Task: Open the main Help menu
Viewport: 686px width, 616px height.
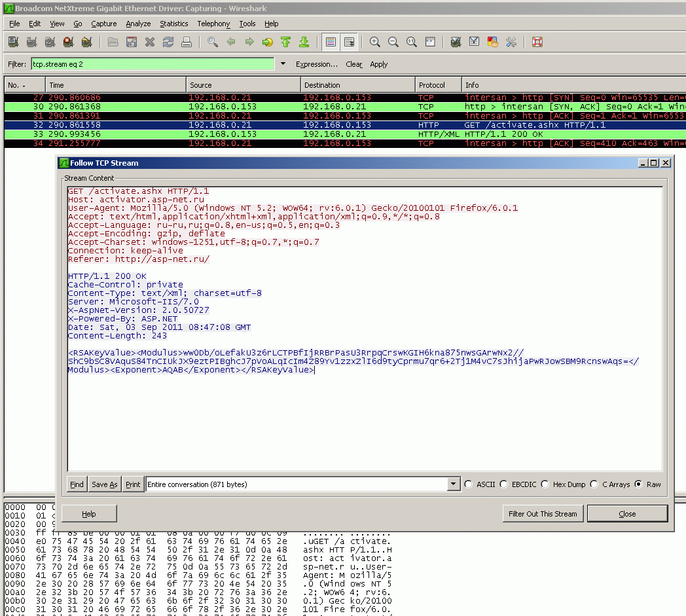Action: pos(271,24)
